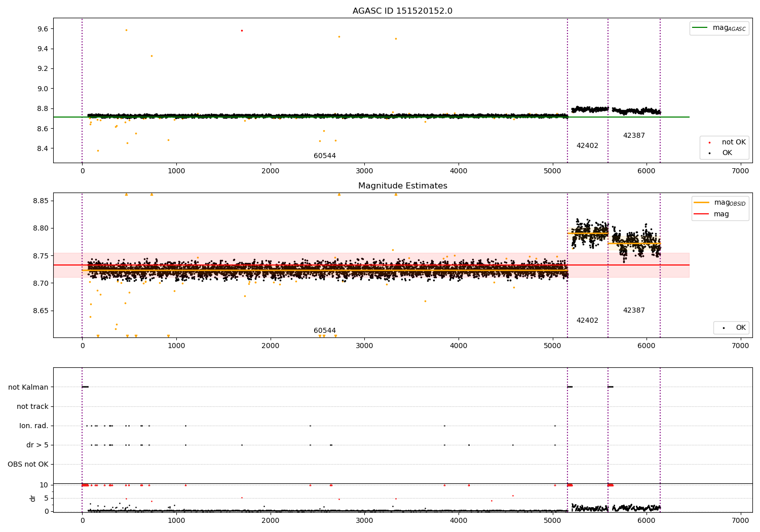Viewport: 760px width, 532px height.
Task: Click the '9.0' y-axis tick label
Action: coord(43,89)
